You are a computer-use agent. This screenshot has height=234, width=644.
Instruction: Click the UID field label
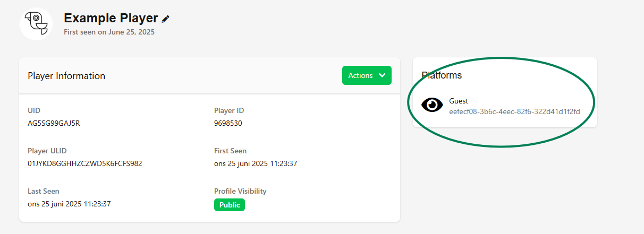34,110
